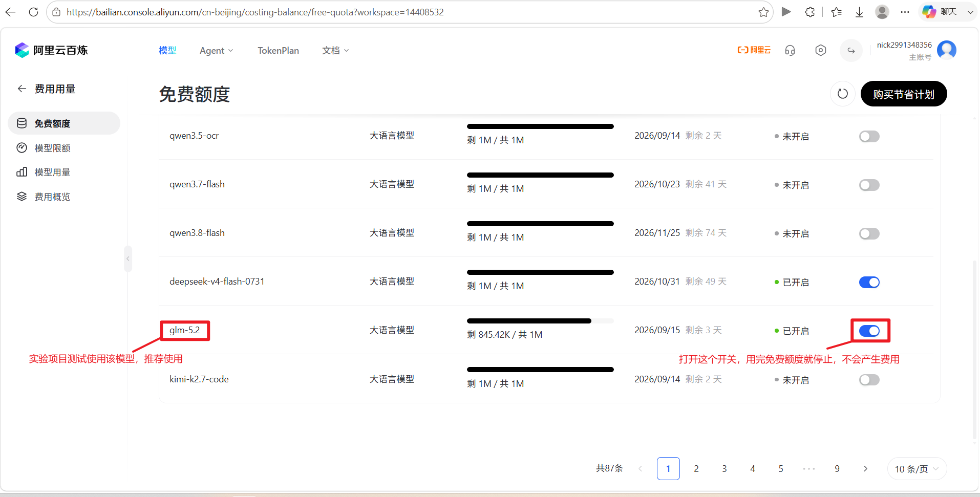Select 免费额度 in the sidebar
This screenshot has height=497, width=980.
click(x=64, y=123)
